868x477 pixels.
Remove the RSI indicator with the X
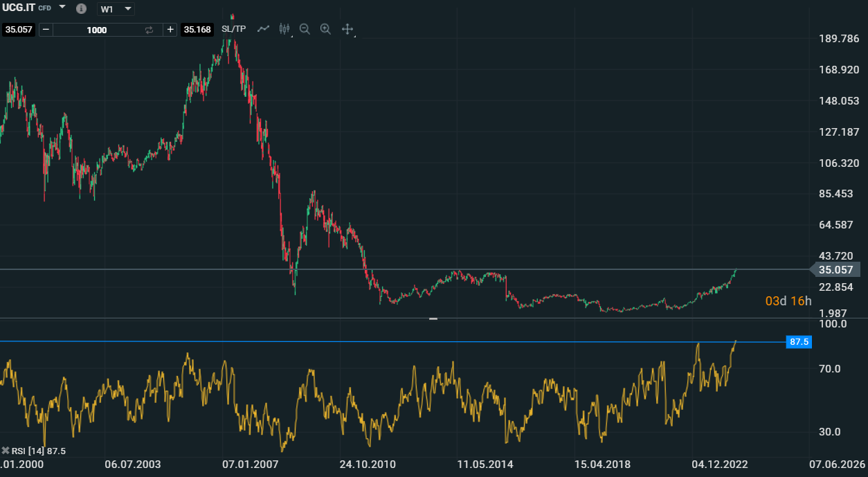pos(6,451)
